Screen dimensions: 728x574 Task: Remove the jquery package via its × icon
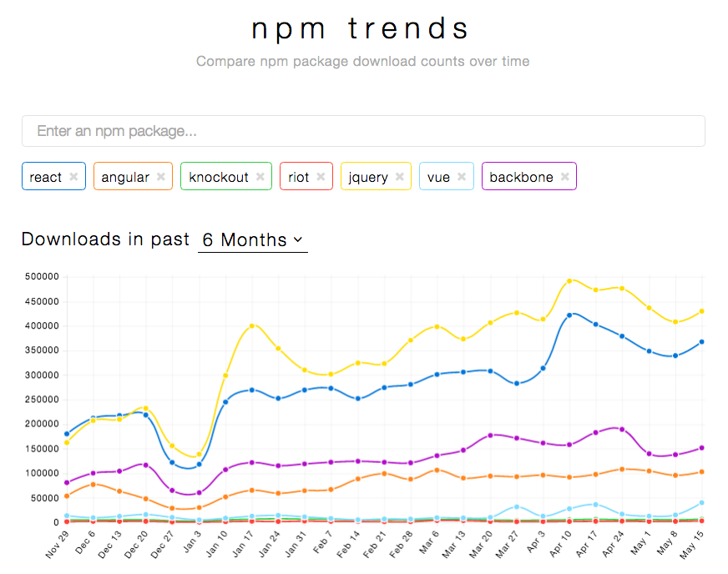click(400, 176)
